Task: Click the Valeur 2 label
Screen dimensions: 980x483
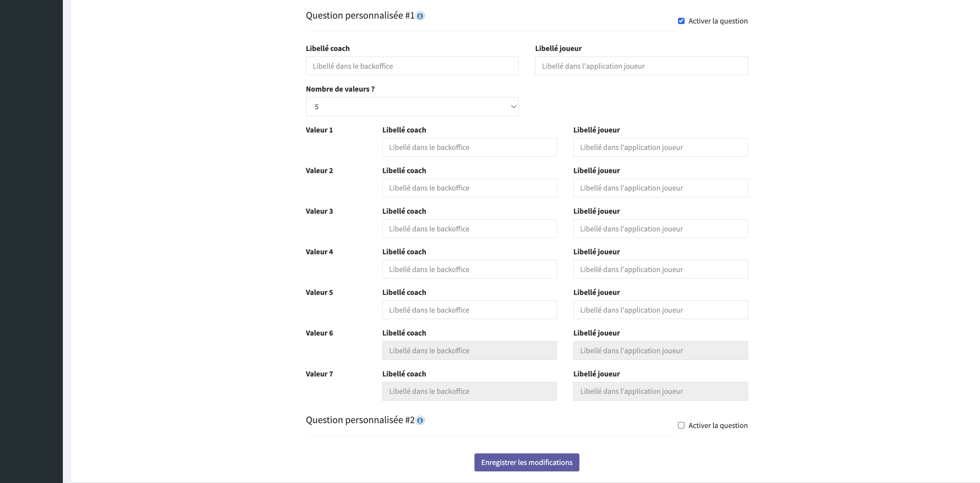Action: 319,170
